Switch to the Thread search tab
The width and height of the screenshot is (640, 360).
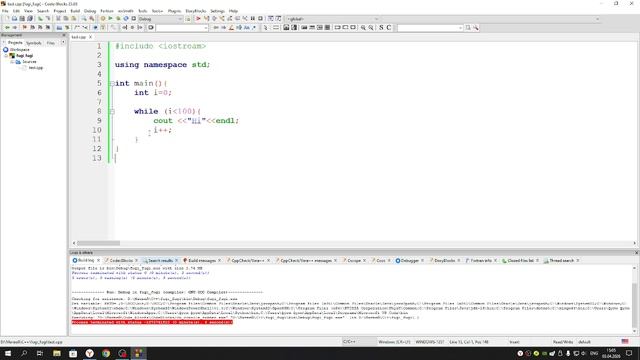coord(561,260)
